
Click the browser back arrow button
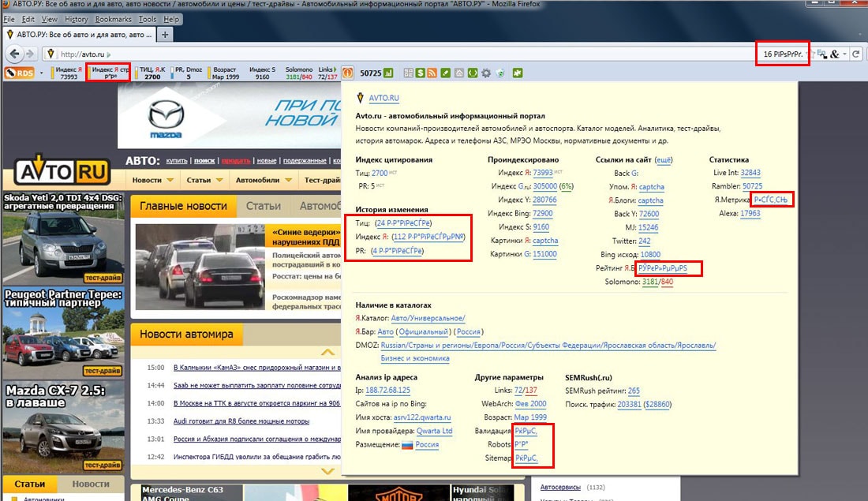click(x=13, y=54)
